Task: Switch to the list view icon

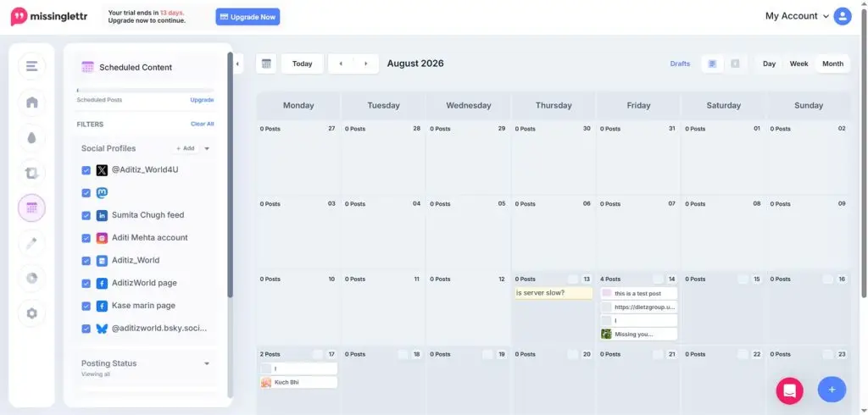Action: 712,64
